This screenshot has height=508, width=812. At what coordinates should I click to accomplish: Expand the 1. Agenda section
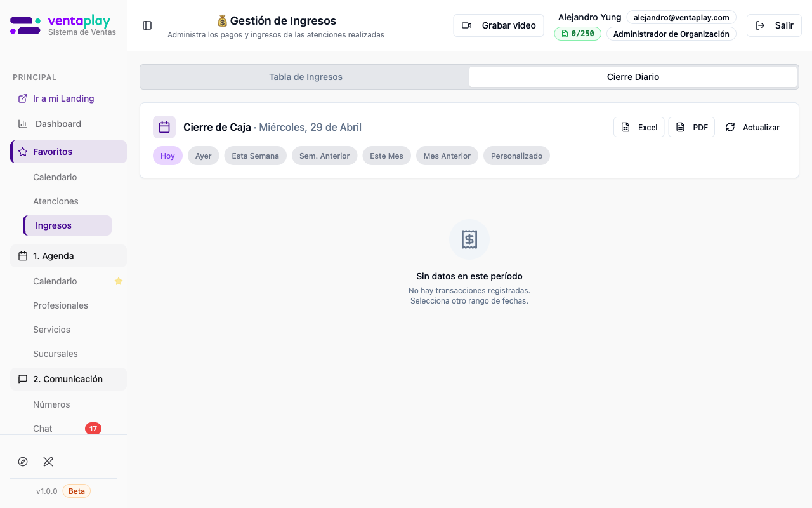68,256
